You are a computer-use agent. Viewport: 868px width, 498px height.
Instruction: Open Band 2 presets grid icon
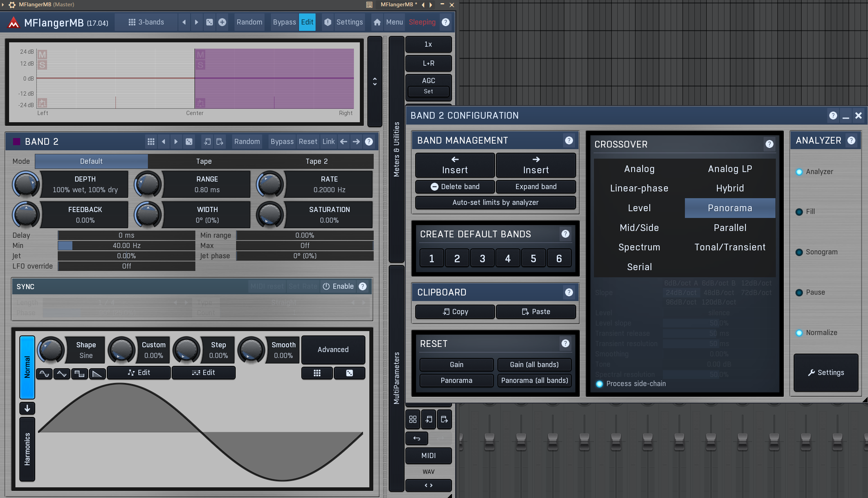pos(151,142)
